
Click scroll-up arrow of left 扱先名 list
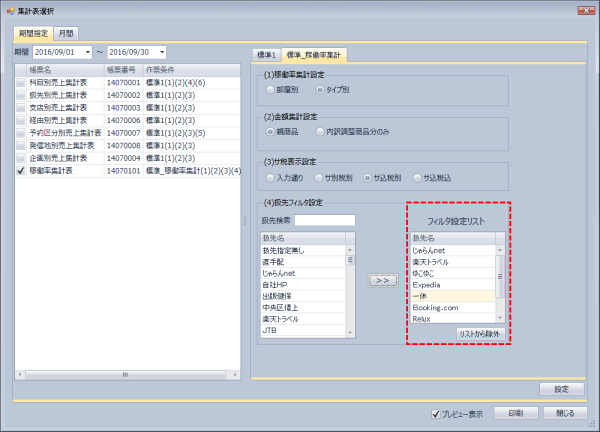tap(350, 250)
